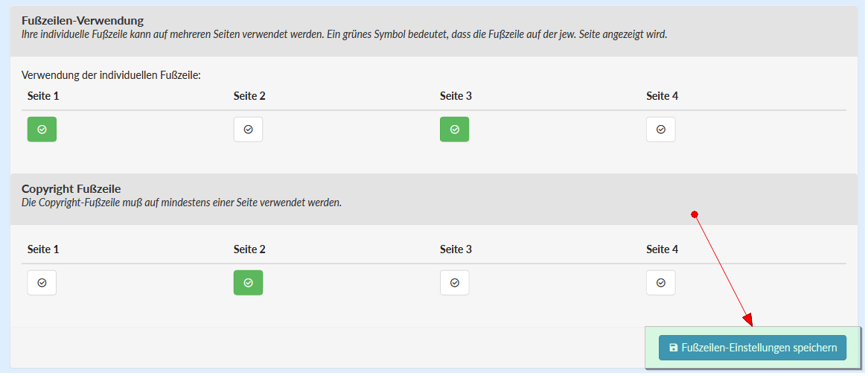Click the Seite 3 header under Fußzeilen-Verwendung
The height and width of the screenshot is (376, 868).
pyautogui.click(x=456, y=96)
